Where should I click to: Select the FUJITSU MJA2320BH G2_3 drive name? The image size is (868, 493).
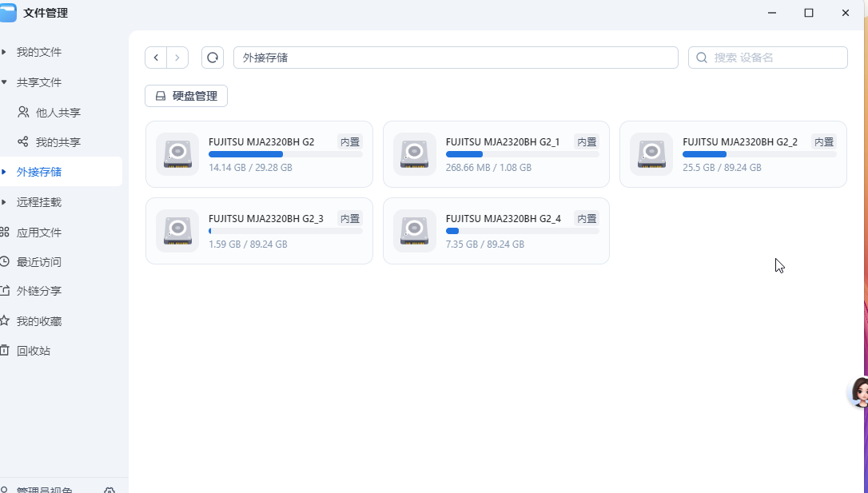(x=265, y=219)
